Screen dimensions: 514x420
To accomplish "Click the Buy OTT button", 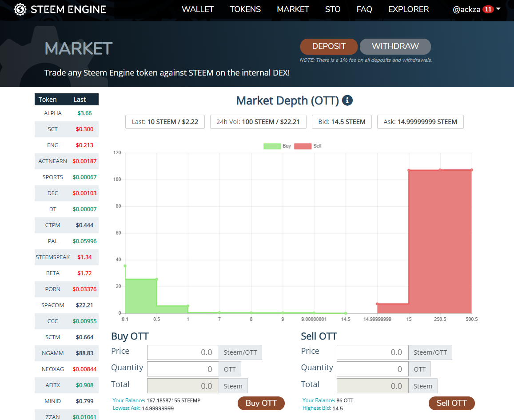I will click(x=261, y=403).
